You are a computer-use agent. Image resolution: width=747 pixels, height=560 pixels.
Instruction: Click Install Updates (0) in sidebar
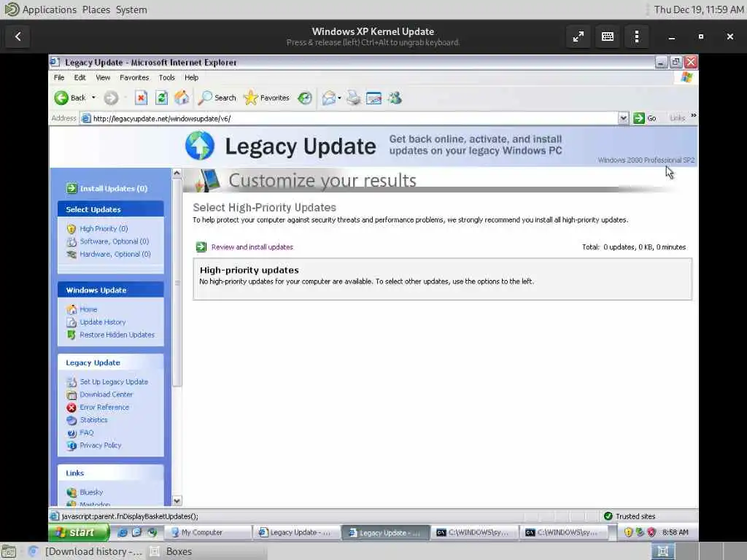(107, 189)
